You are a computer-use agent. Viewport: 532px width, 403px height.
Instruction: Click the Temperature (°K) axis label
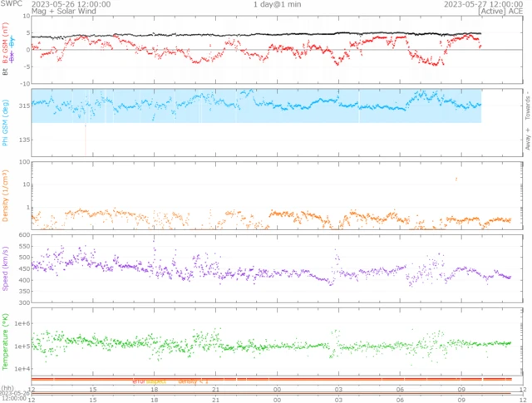[x=5, y=341]
